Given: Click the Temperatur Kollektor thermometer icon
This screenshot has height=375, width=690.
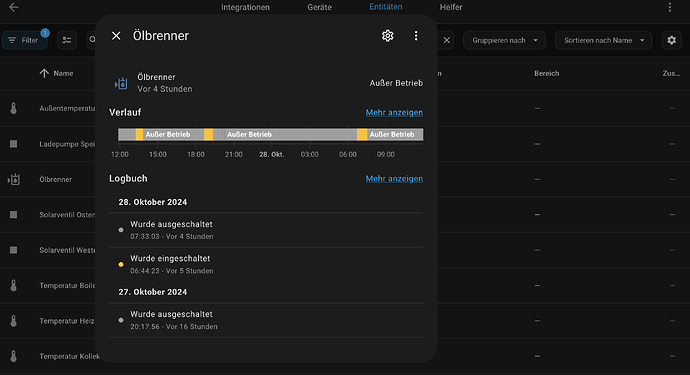Looking at the screenshot, I should point(14,356).
